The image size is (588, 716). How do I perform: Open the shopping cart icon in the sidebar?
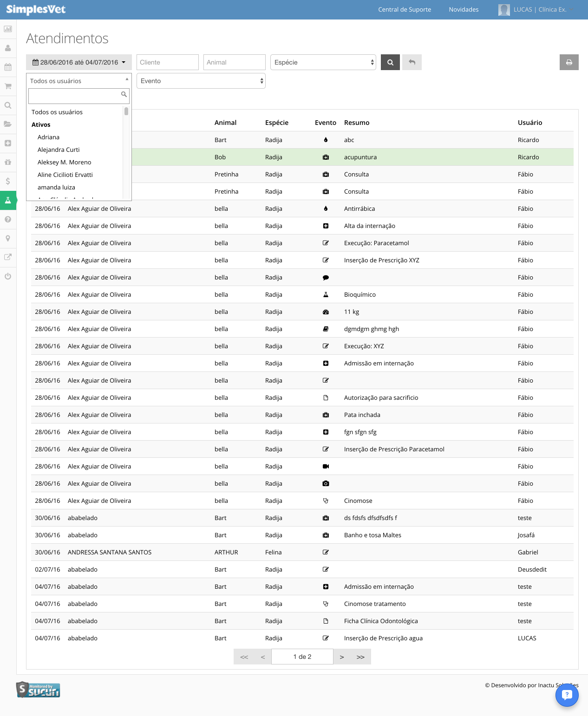(x=8, y=86)
